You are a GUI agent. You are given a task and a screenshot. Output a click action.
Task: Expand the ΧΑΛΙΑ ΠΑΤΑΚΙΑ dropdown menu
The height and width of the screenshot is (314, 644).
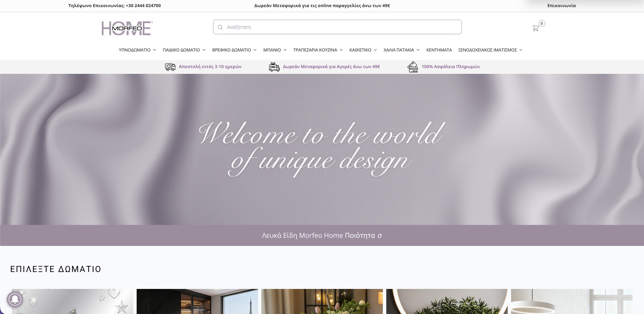point(401,50)
